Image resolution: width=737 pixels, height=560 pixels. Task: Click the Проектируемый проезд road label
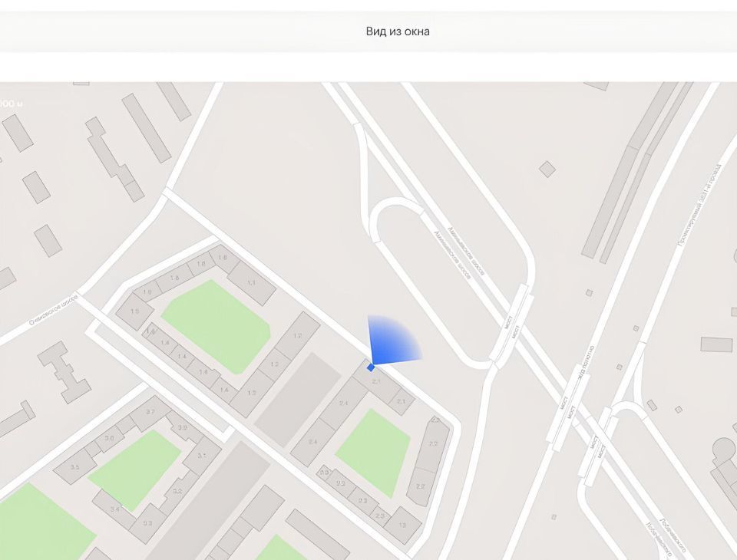point(699,205)
